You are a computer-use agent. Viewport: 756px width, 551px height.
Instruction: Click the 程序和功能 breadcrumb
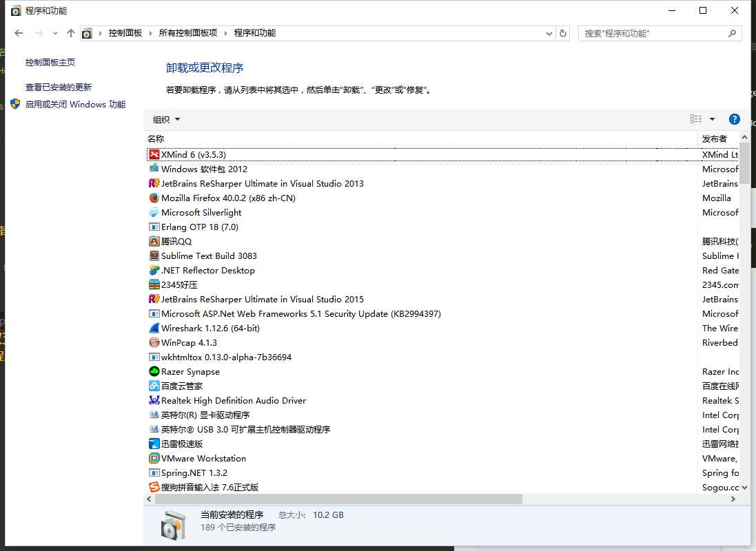255,33
